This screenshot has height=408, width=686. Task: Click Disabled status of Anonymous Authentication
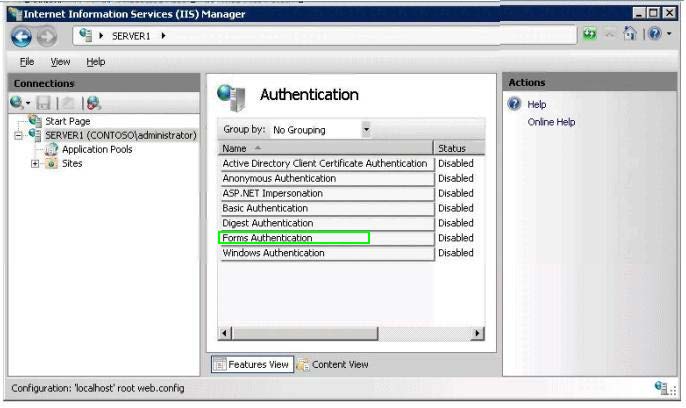(456, 178)
